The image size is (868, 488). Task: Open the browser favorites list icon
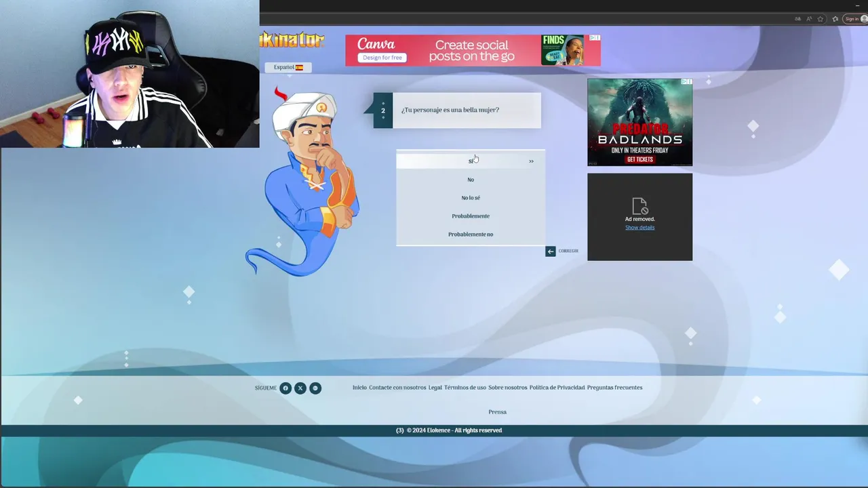(x=835, y=19)
